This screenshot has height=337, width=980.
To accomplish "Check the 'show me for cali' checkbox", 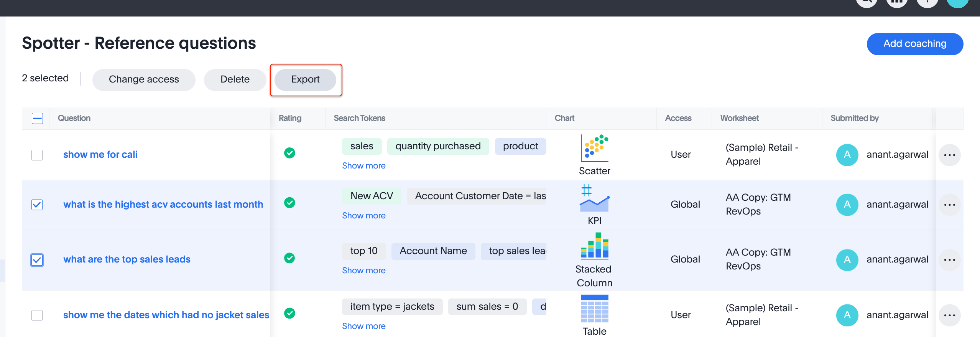I will [37, 155].
